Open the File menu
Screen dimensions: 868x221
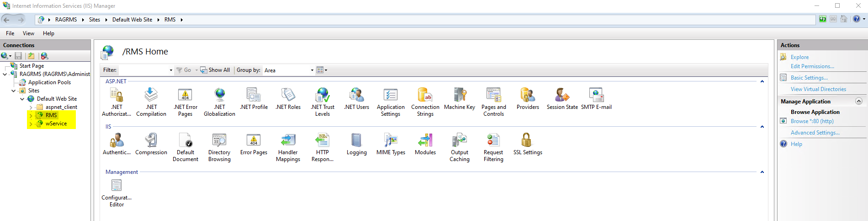click(x=10, y=33)
